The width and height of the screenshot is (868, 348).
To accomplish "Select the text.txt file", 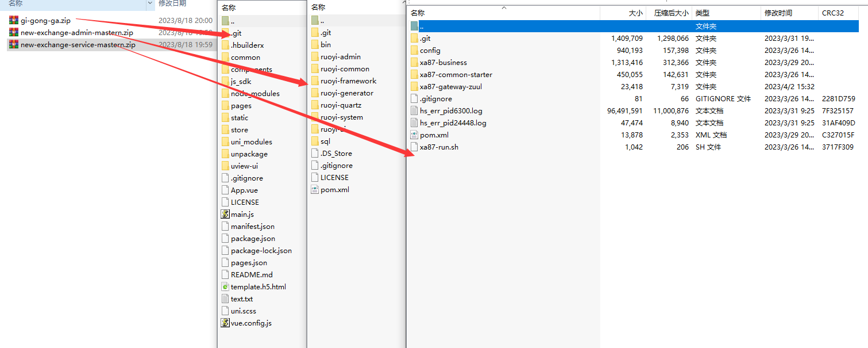I will coord(242,299).
